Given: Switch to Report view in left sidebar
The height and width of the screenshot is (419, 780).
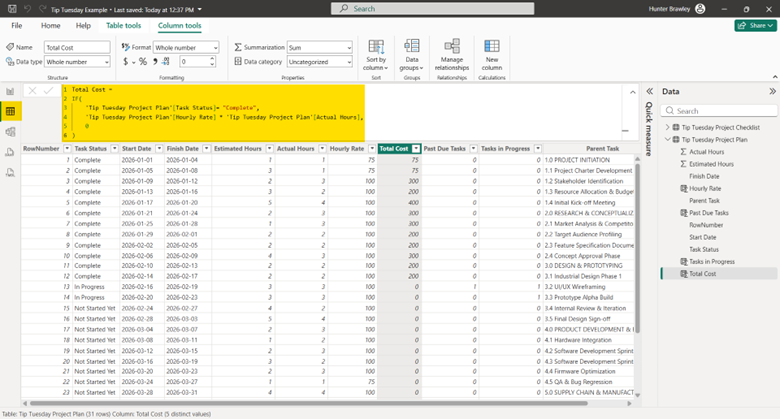Looking at the screenshot, I should point(10,91).
